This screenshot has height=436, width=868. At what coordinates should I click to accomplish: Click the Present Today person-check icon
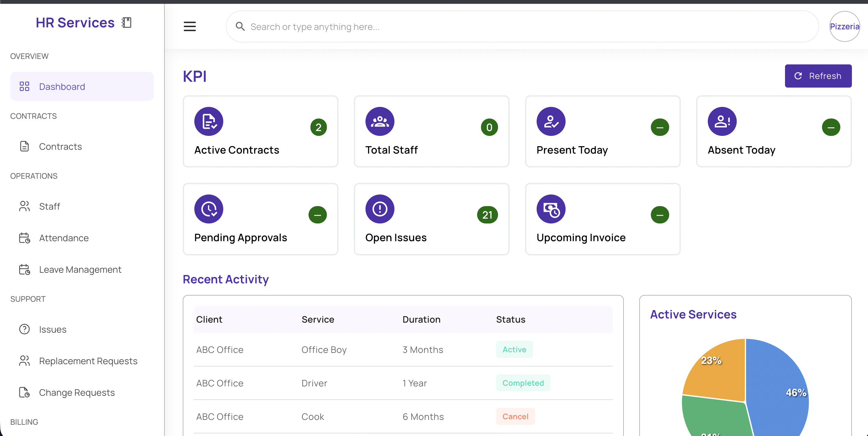click(551, 121)
